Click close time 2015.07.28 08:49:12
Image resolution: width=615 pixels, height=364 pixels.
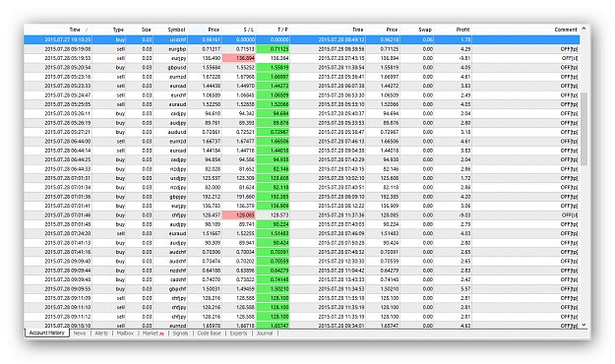[340, 39]
